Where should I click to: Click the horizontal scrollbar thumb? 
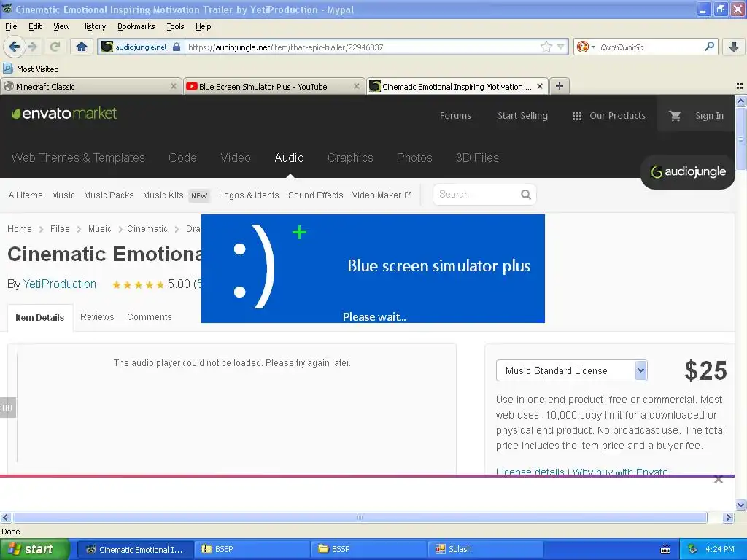(x=360, y=517)
